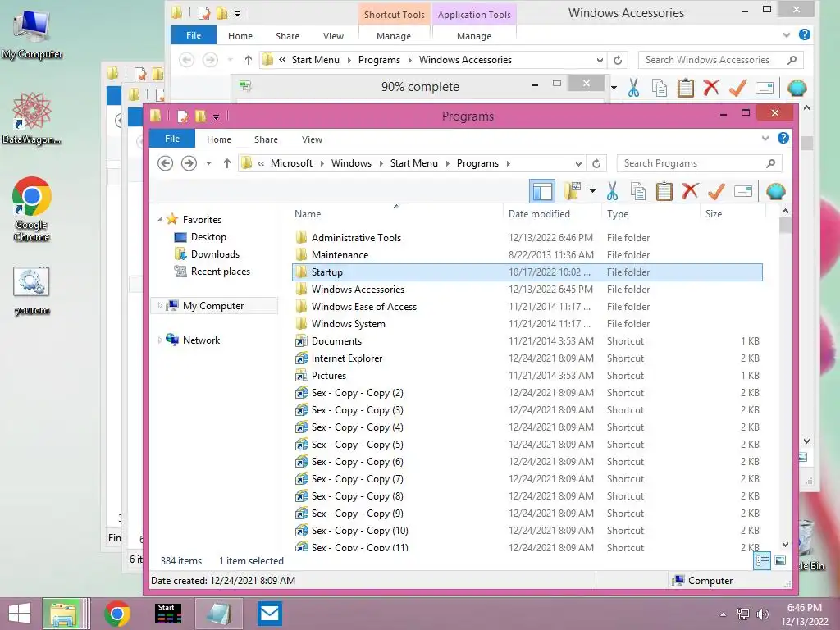Click the Rename icon in Programs toolbar
The image size is (840, 630).
click(x=743, y=191)
